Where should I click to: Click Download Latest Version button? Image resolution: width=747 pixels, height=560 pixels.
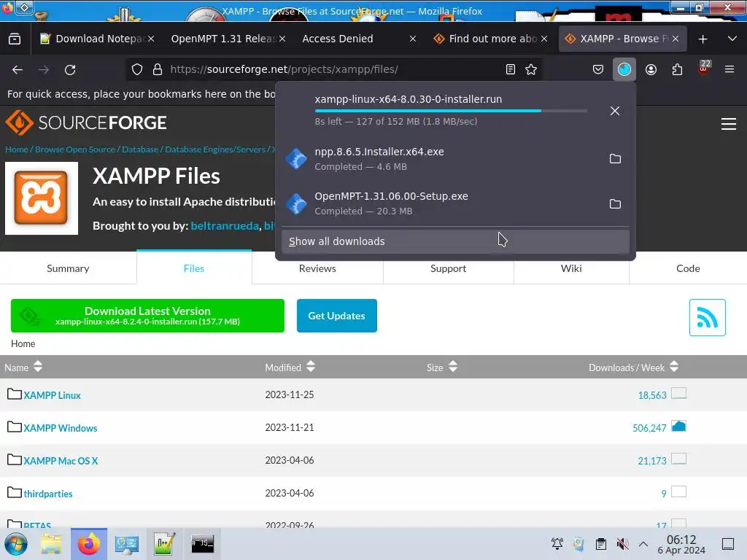[x=147, y=316]
